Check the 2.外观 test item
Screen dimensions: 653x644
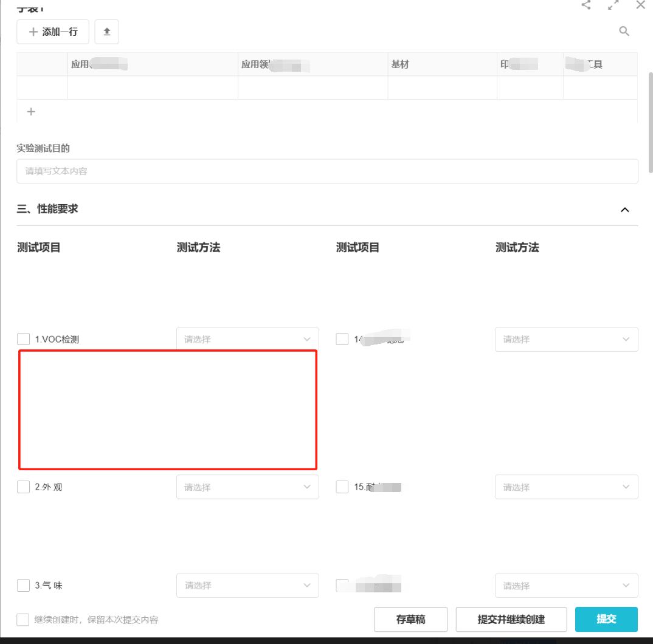23,487
